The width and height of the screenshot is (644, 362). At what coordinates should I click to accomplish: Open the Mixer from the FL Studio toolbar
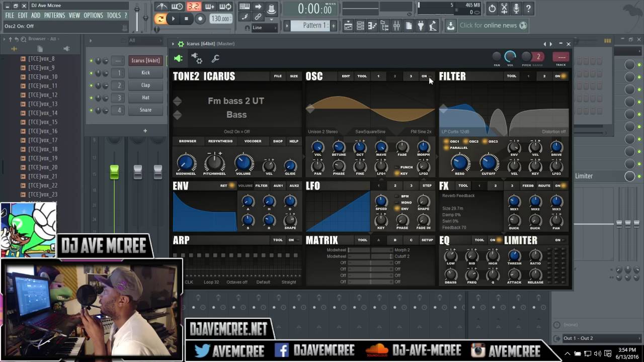(x=396, y=25)
